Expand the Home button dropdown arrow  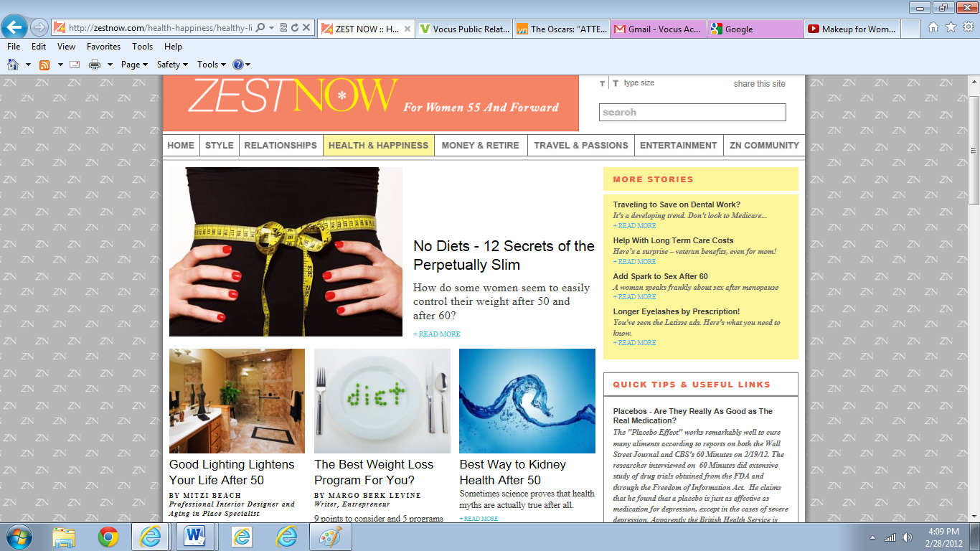(28, 65)
